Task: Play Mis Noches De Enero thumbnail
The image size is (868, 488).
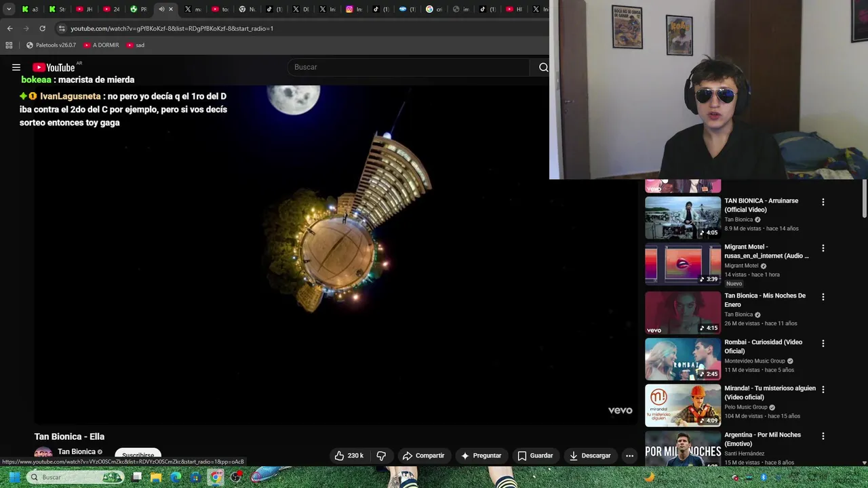Action: coord(683,312)
